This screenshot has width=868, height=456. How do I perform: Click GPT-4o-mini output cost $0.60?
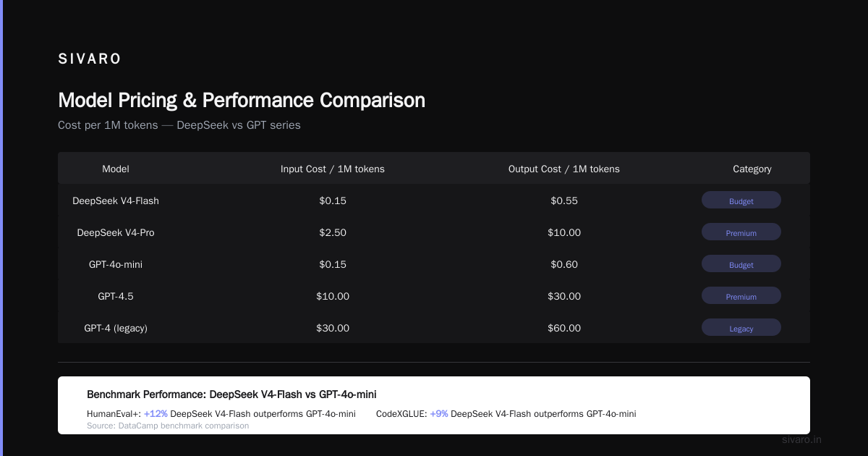point(564,264)
